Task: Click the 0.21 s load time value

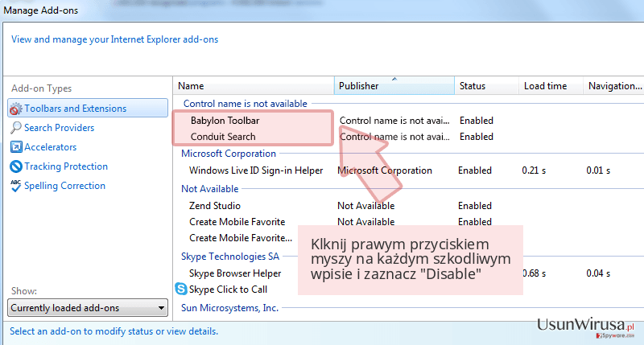Action: [534, 170]
